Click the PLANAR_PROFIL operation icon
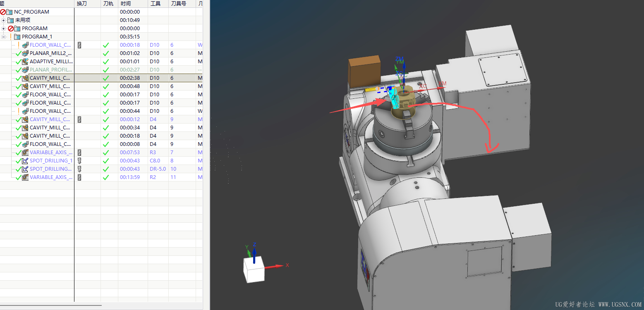The height and width of the screenshot is (310, 644). click(x=25, y=70)
